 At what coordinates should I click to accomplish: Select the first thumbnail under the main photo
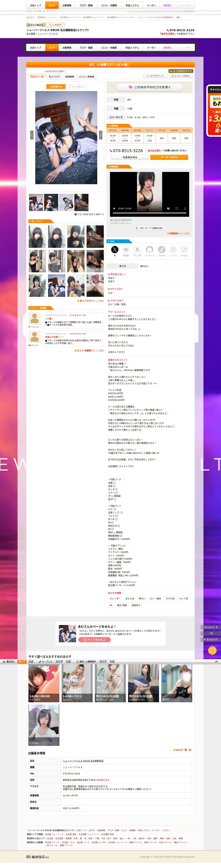tap(36, 202)
